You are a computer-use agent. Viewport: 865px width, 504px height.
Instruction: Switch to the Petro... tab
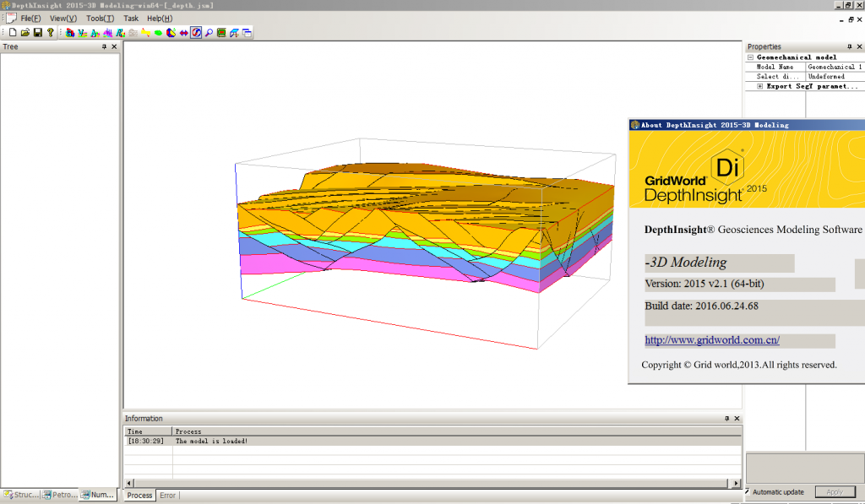[60, 495]
